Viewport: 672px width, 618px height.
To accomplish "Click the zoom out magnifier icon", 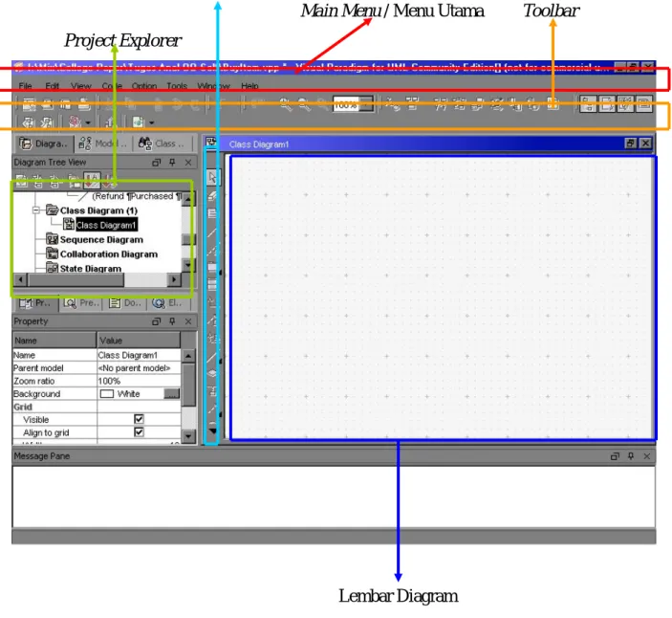I will click(x=304, y=104).
